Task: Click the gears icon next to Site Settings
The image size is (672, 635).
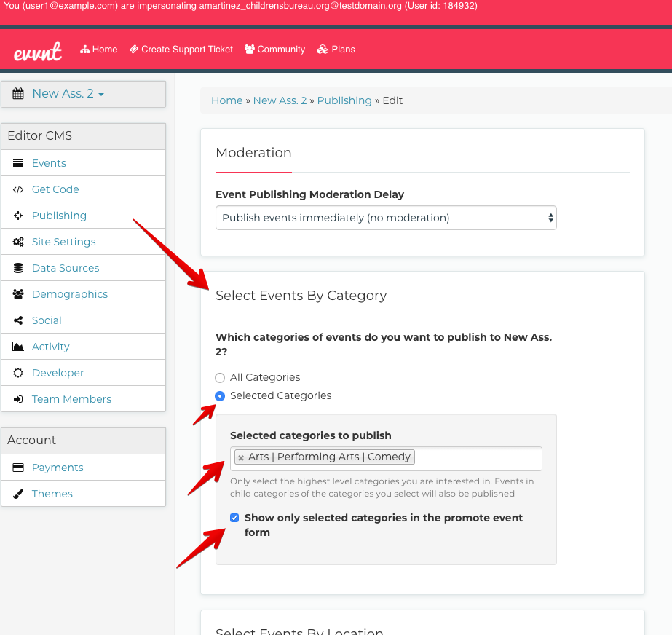Action: click(18, 242)
